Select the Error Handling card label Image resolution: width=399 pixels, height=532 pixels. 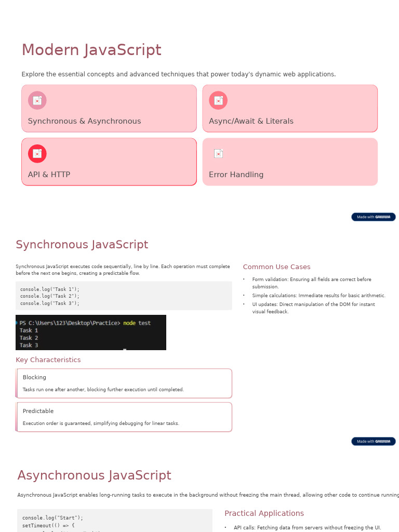236,175
